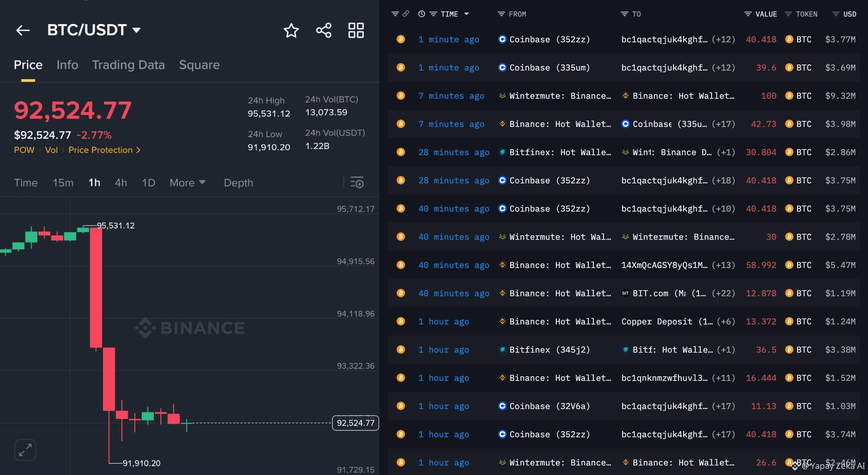Screen dimensions: 868x475
Task: Open the grid layout icon
Action: [356, 30]
